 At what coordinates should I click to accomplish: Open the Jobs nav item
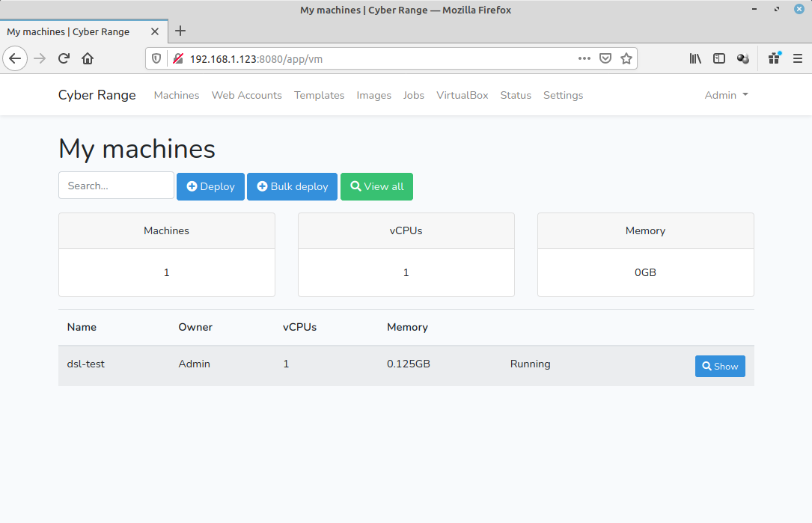pyautogui.click(x=413, y=95)
